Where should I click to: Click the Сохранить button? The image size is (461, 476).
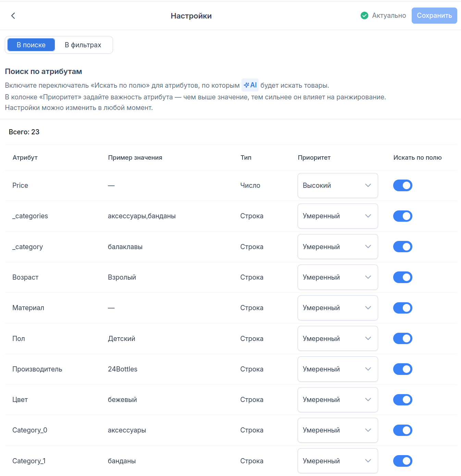click(434, 15)
